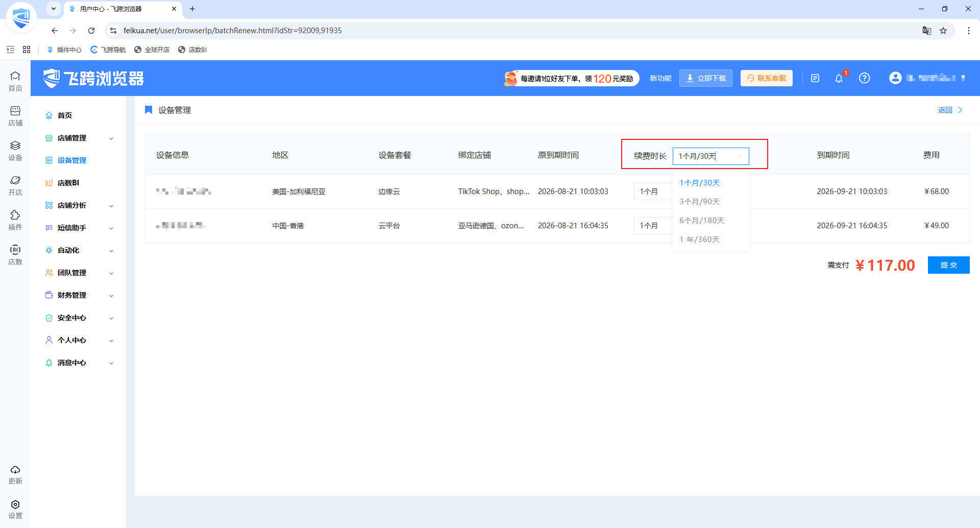Viewport: 980px width, 528px height.
Task: Open the apps grid icon in bookmarks bar
Action: 27,50
